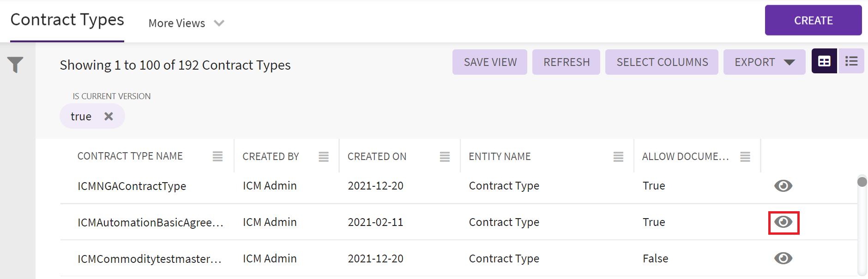This screenshot has width=868, height=279.
Task: Click the vertical scrollbar thumb
Action: (862, 182)
